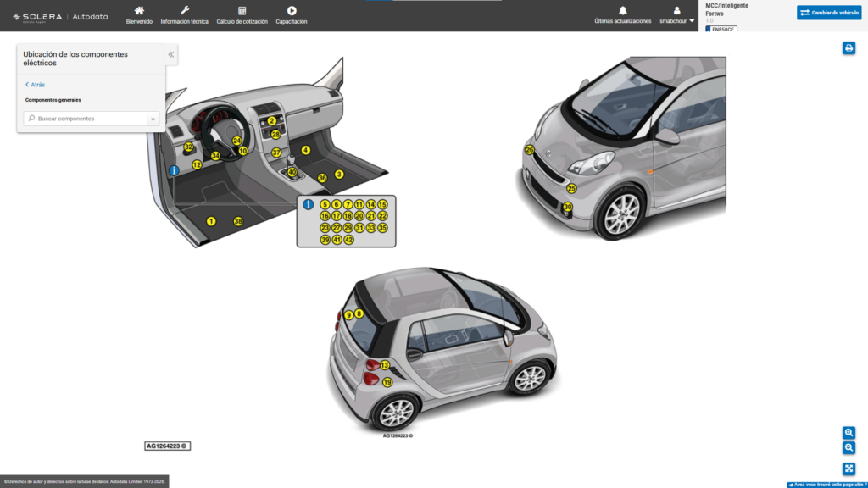Select component marker 24 on steering wheel
Image resolution: width=868 pixels, height=488 pixels.
[237, 141]
